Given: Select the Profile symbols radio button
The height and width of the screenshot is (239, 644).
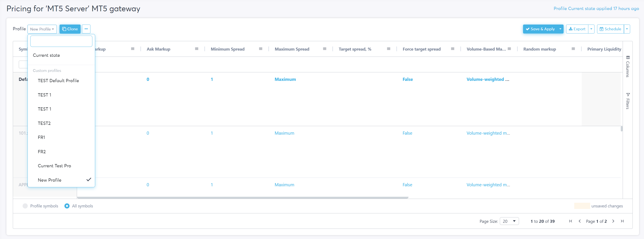Looking at the screenshot, I should tap(25, 206).
